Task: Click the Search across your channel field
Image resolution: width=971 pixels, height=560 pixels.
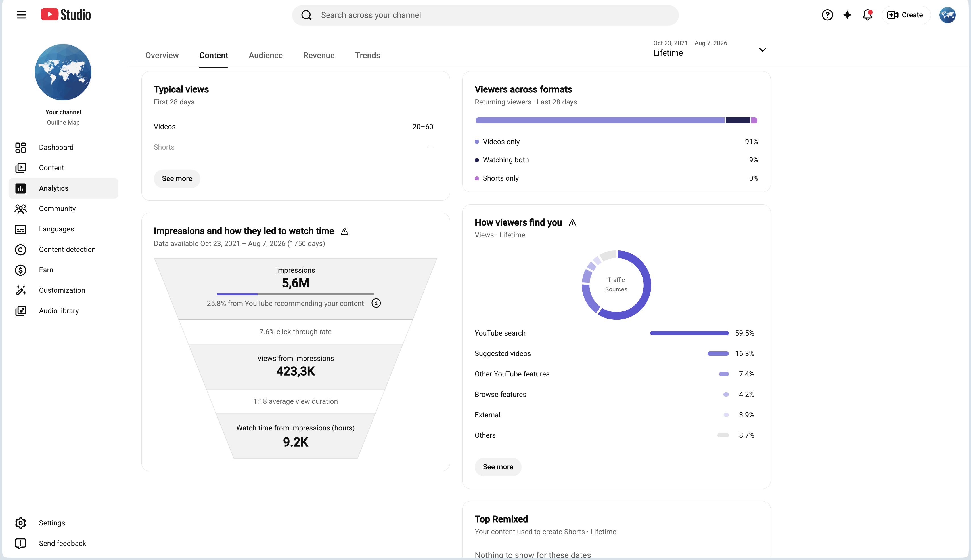Action: tap(485, 15)
